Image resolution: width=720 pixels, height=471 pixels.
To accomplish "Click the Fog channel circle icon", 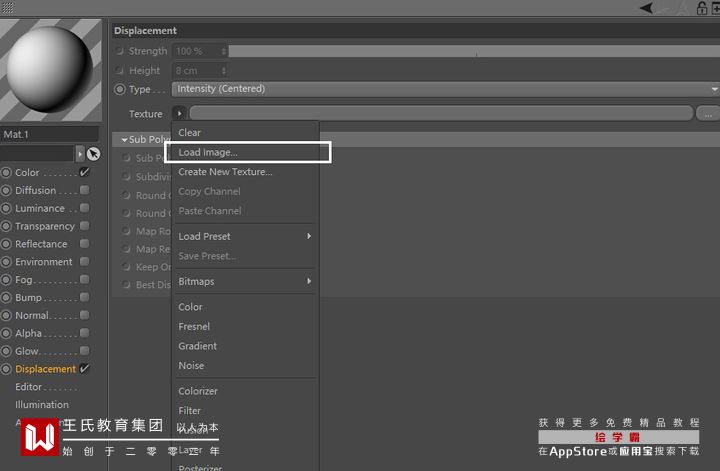I will click(6, 280).
